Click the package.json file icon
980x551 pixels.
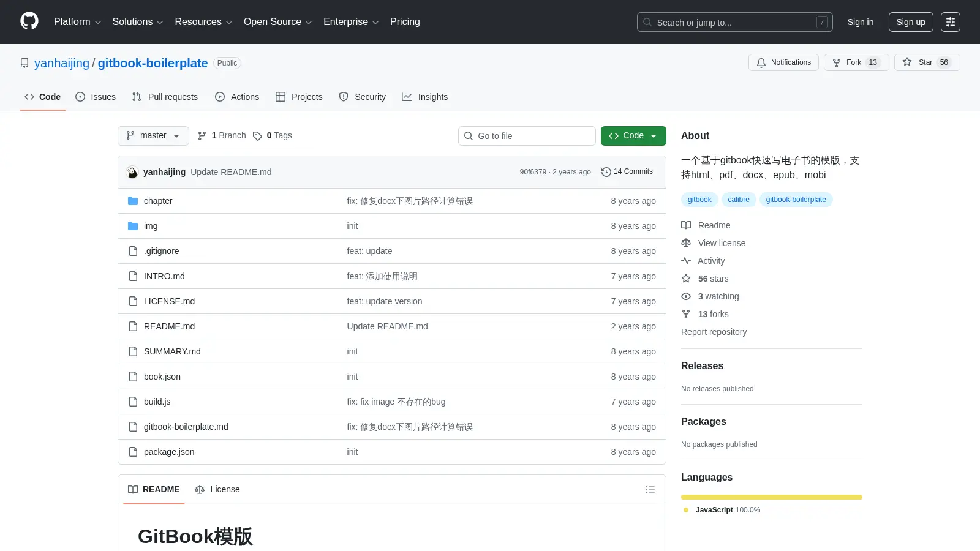coord(133,452)
